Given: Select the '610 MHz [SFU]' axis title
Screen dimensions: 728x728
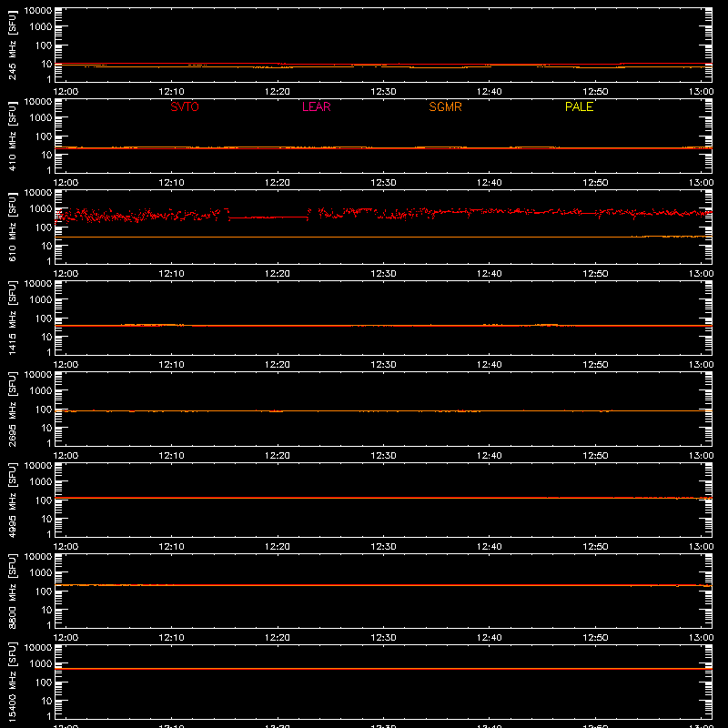Looking at the screenshot, I should click(x=12, y=227).
